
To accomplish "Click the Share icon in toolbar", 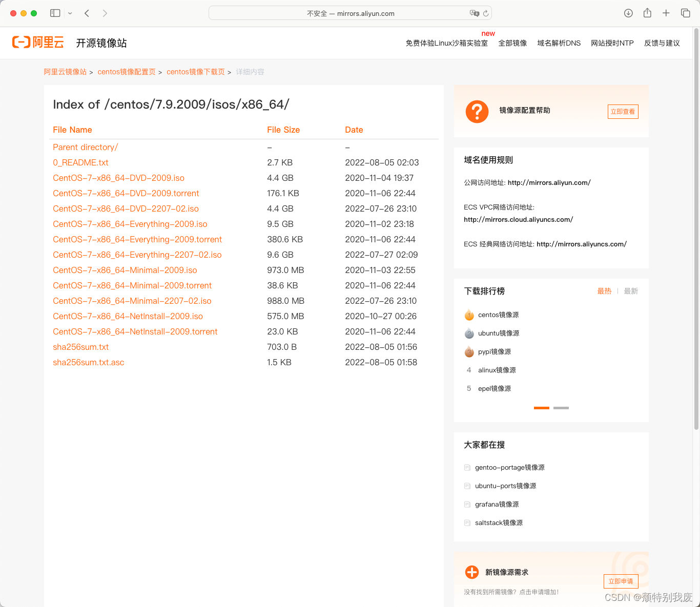I will [647, 13].
